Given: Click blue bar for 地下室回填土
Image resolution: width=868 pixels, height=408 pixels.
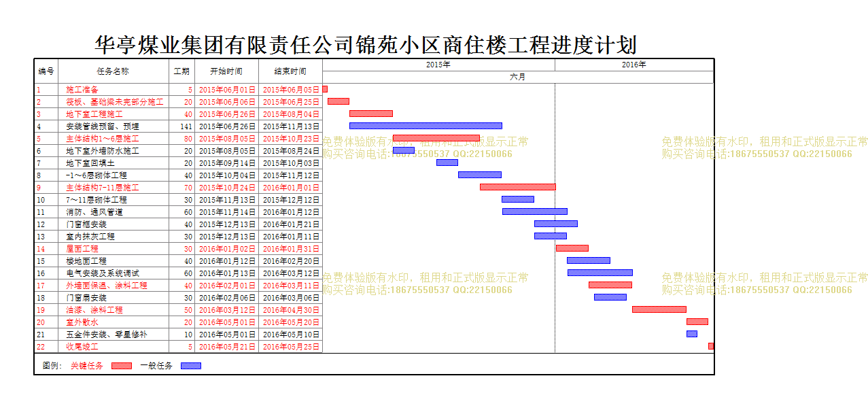Looking at the screenshot, I should [x=447, y=163].
